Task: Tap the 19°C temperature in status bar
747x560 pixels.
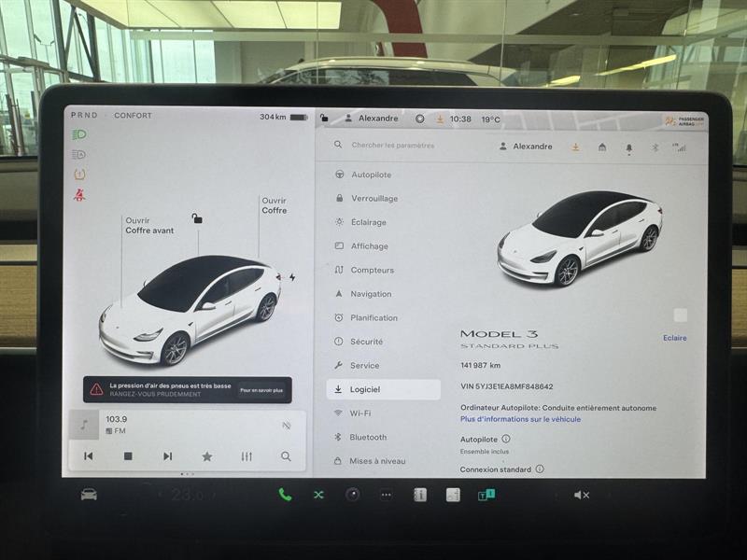Action: 490,119
